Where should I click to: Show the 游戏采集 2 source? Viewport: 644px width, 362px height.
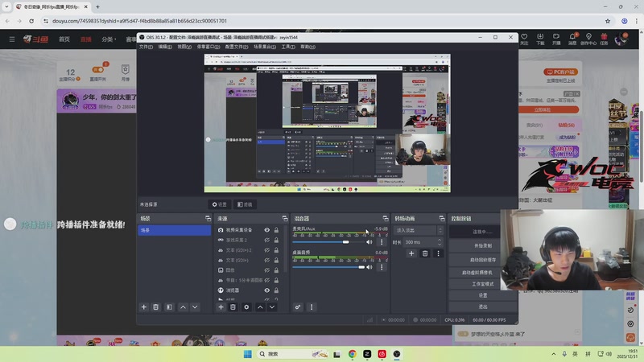(267, 240)
